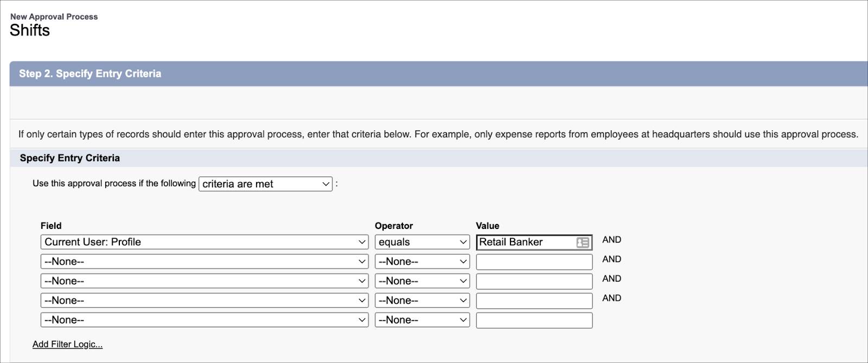The height and width of the screenshot is (363, 868).
Task: Open the 'Current User: Profile' field dropdown
Action: coord(205,242)
